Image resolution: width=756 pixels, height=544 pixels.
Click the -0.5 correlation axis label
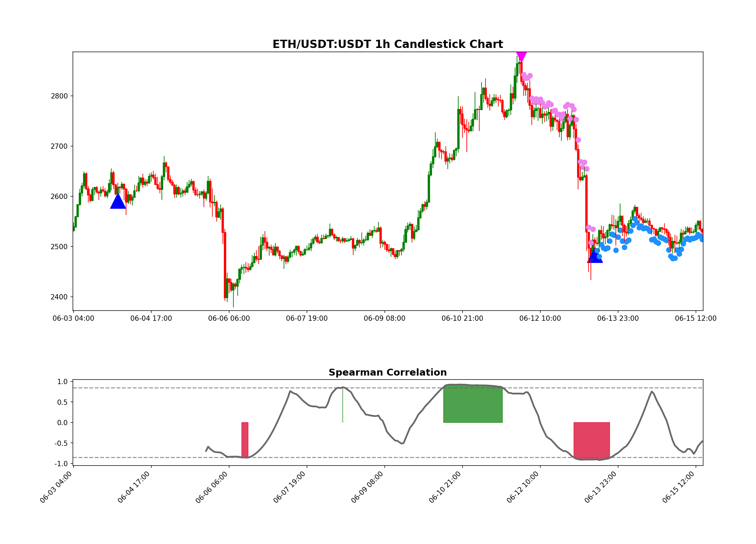[61, 443]
